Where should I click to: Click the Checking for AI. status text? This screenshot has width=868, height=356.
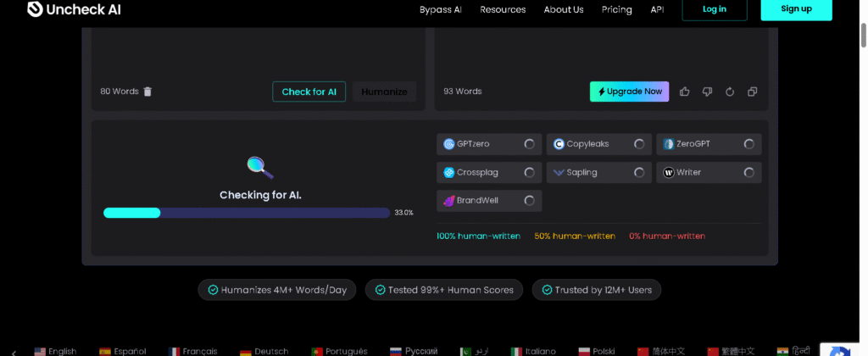click(x=260, y=195)
